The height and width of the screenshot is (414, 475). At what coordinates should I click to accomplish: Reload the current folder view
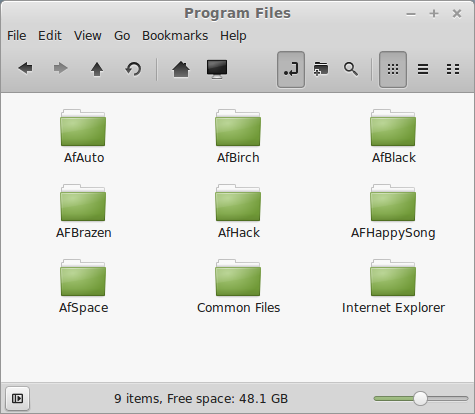(x=133, y=69)
